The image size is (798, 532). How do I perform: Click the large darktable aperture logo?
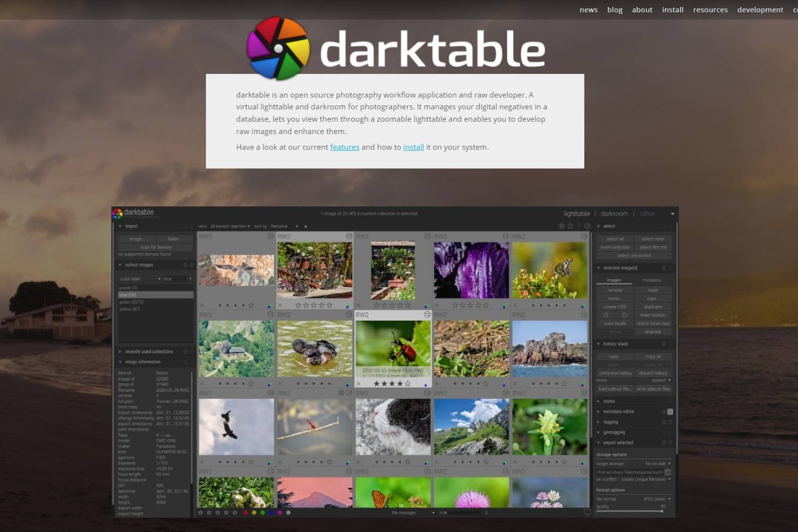tap(278, 48)
